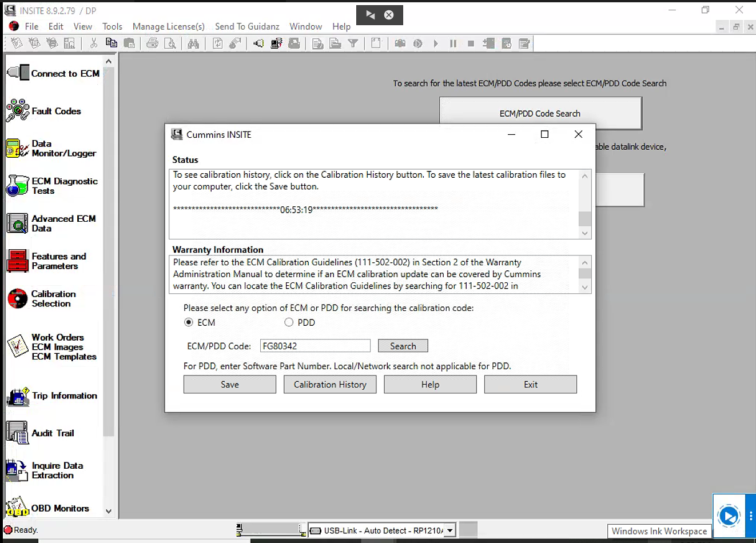Click the pointer icon in recorder overlay

pos(370,15)
